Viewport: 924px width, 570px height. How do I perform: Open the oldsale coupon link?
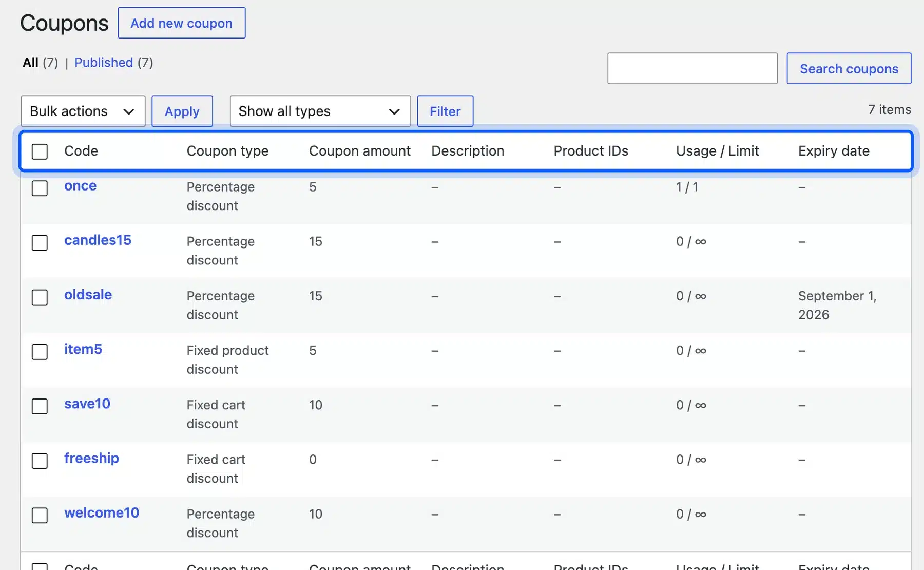[88, 295]
